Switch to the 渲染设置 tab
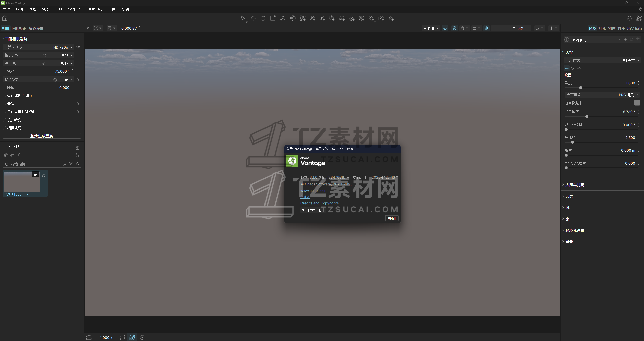This screenshot has width=644, height=341. 36,28
